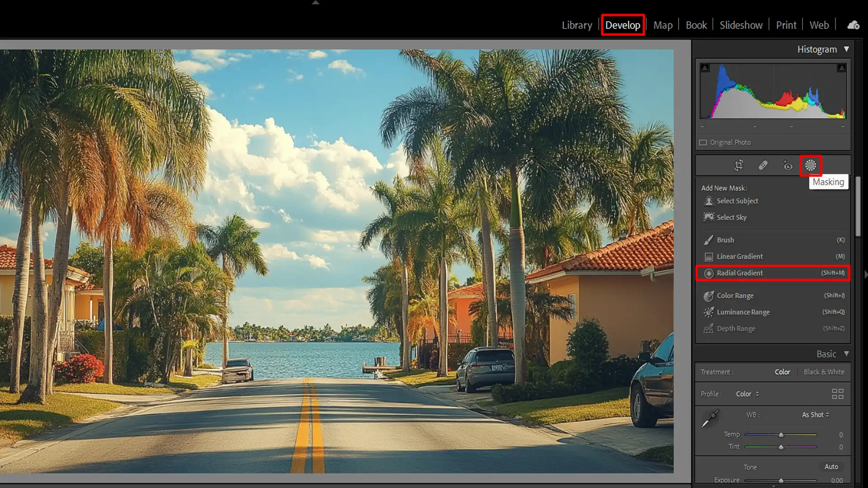The image size is (868, 488).
Task: Click the cloud sync status icon
Action: click(853, 25)
